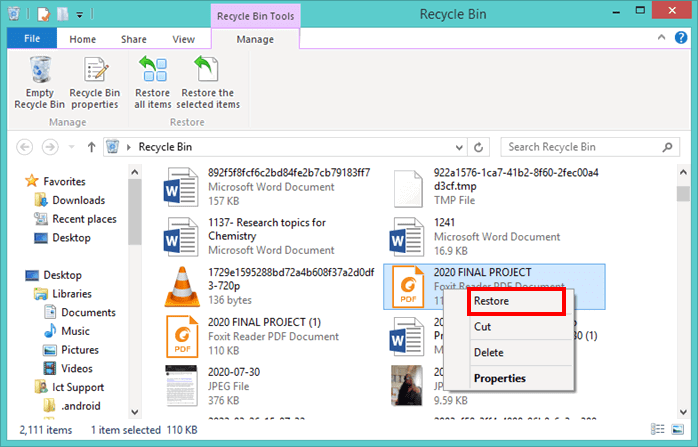Viewport: 698px width, 447px height.
Task: Select the 9.59 KB photo thumbnail
Action: tap(406, 386)
